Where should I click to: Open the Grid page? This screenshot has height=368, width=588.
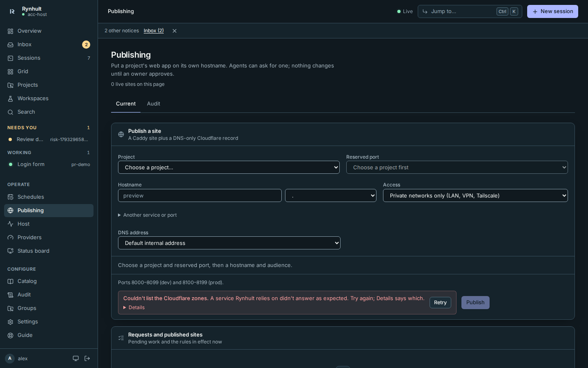[x=49, y=72]
